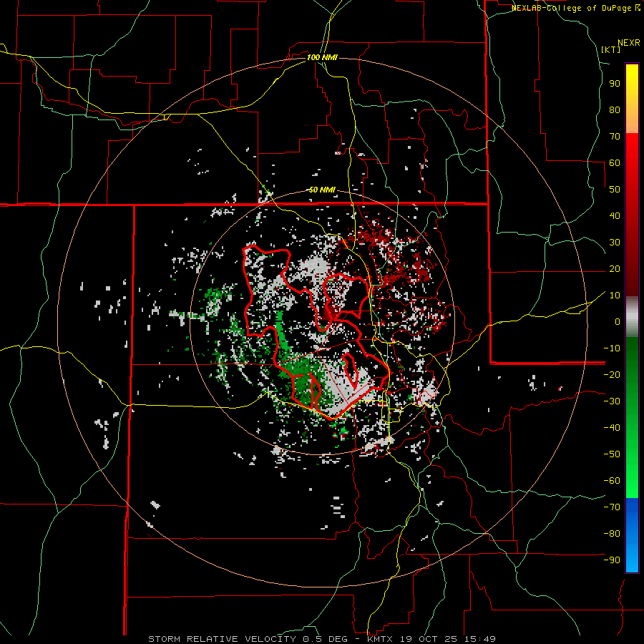The height and width of the screenshot is (644, 644).
Task: Click the -30 value on the velocity scale
Action: tap(612, 401)
